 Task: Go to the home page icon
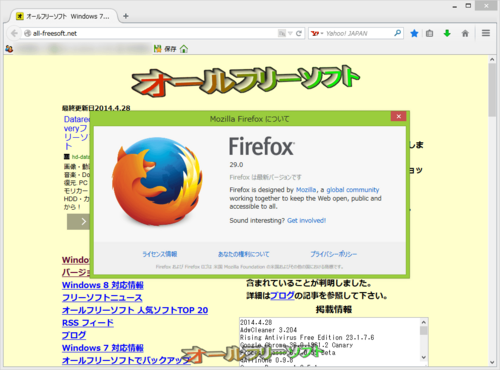tap(465, 33)
